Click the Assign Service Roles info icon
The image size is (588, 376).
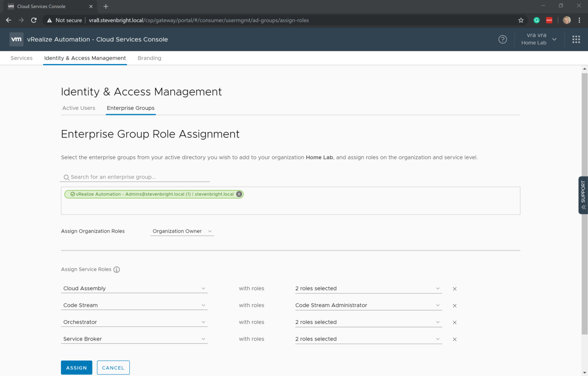(x=117, y=269)
